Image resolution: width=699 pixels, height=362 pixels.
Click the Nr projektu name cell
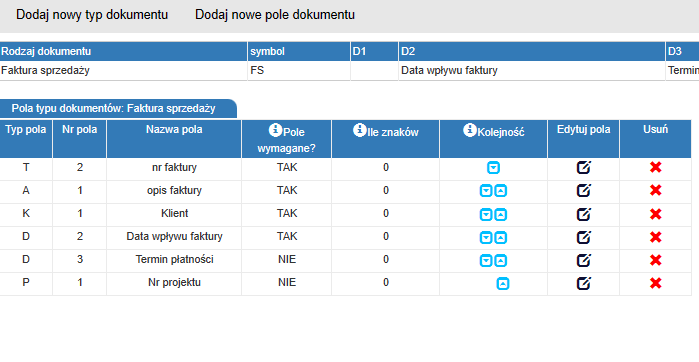coord(174,283)
